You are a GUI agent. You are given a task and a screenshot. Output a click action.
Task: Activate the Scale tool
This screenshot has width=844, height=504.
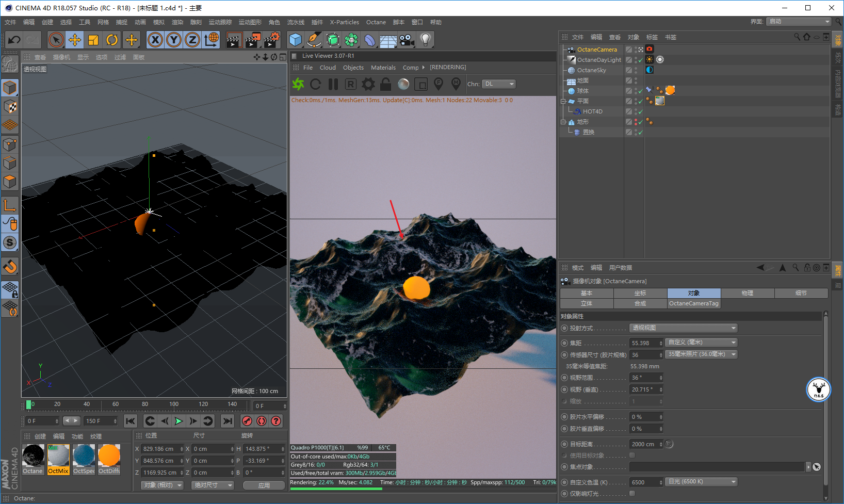(93, 40)
